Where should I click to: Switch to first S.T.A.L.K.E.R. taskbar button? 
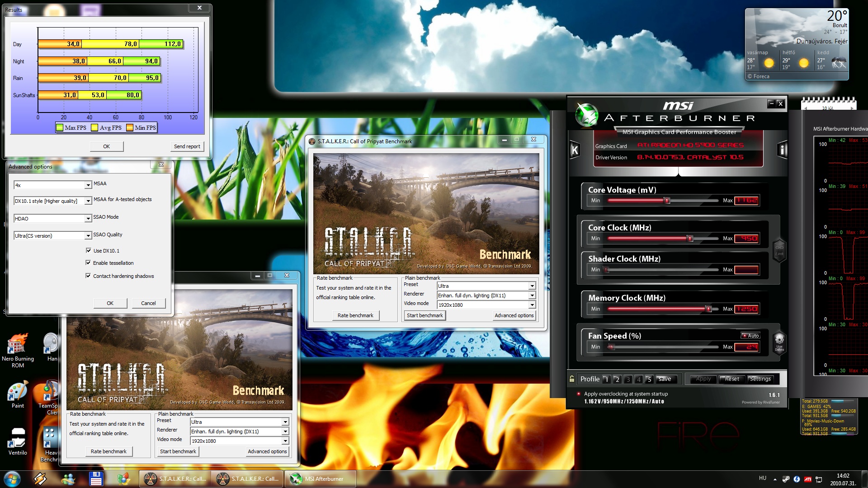pyautogui.click(x=175, y=479)
